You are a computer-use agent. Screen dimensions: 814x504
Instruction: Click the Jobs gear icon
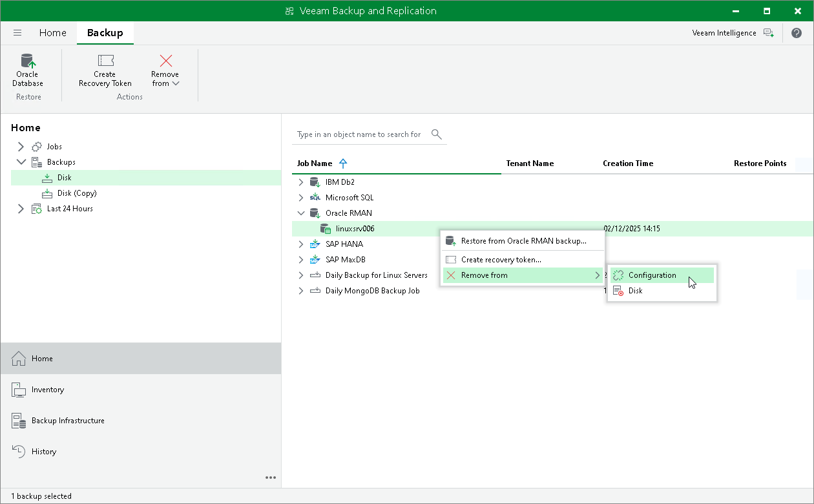tap(37, 147)
